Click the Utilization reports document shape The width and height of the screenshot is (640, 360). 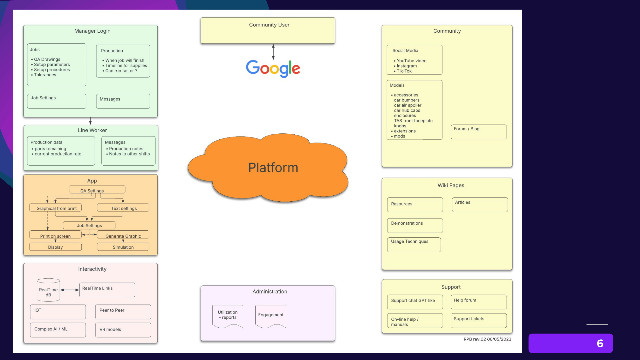click(227, 316)
